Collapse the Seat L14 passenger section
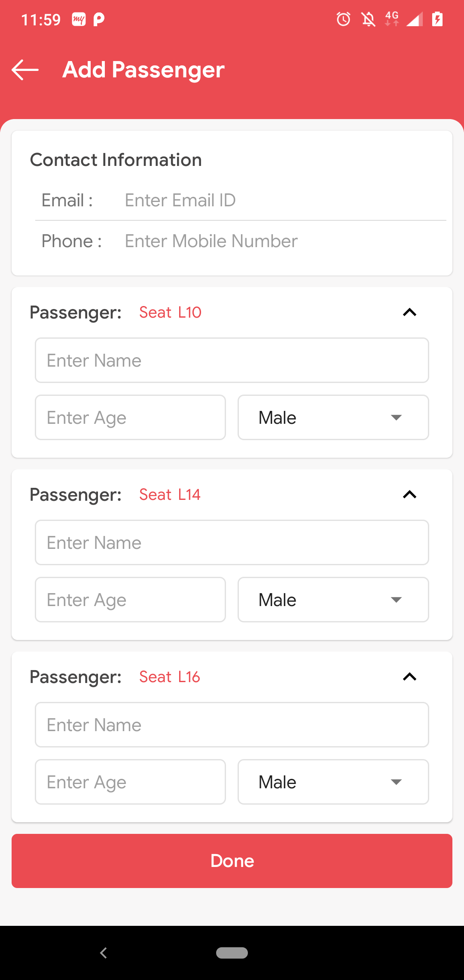The width and height of the screenshot is (464, 980). coord(409,495)
